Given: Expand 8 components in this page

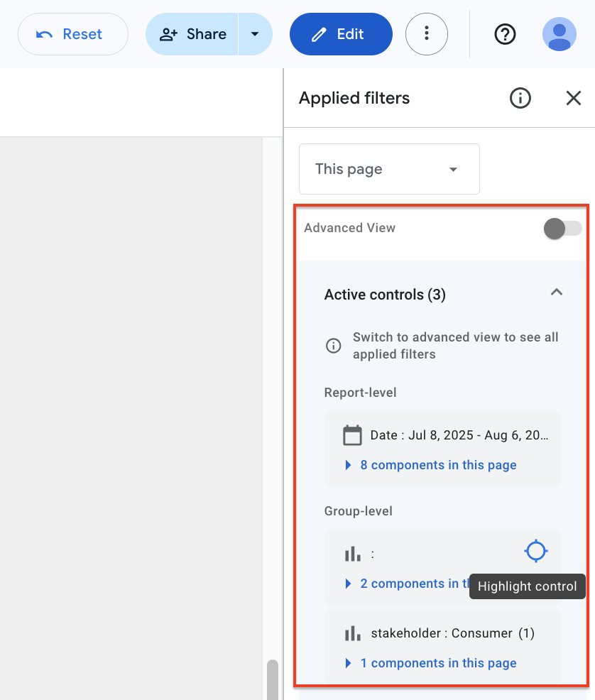Looking at the screenshot, I should [x=431, y=465].
